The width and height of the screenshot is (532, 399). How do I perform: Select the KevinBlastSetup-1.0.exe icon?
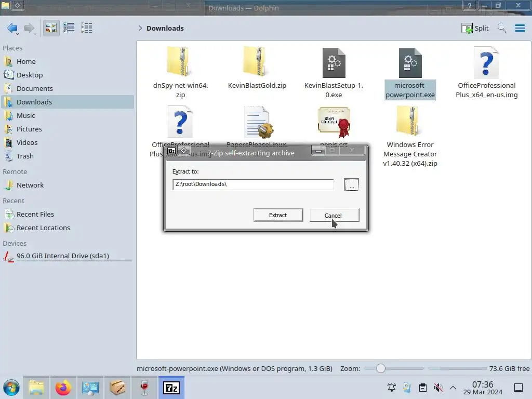(334, 63)
